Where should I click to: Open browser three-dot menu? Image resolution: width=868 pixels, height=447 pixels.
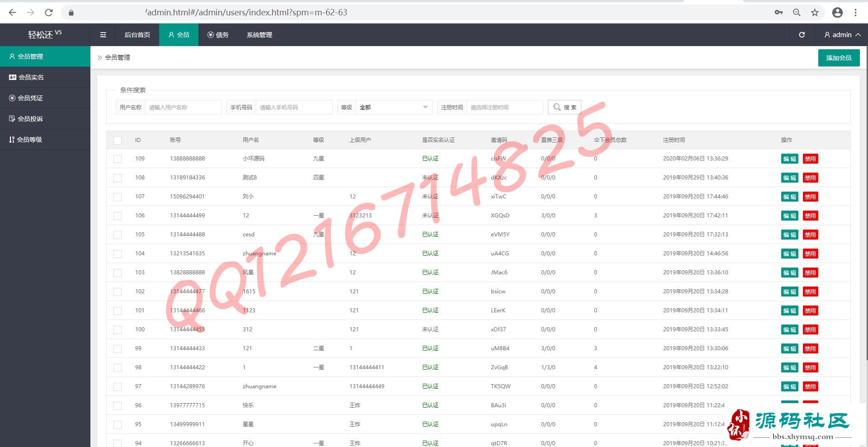pyautogui.click(x=855, y=13)
